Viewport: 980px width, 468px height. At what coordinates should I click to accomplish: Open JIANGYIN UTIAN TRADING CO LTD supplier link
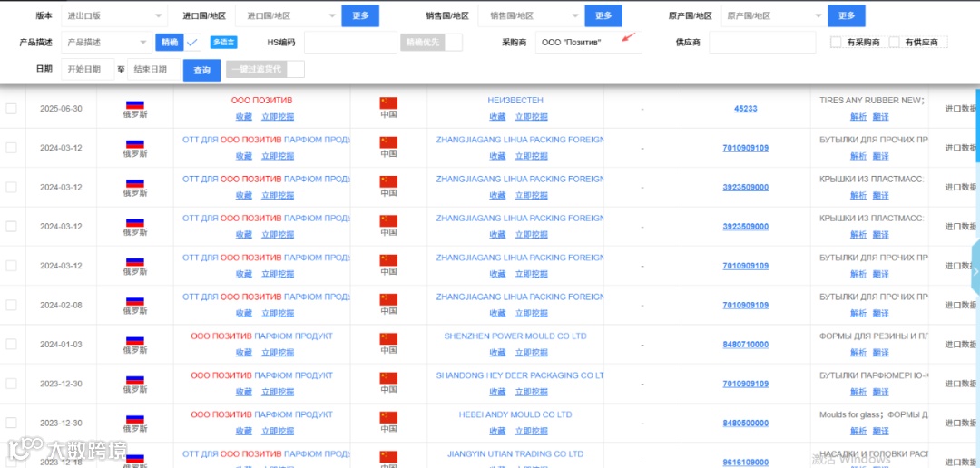coord(515,454)
